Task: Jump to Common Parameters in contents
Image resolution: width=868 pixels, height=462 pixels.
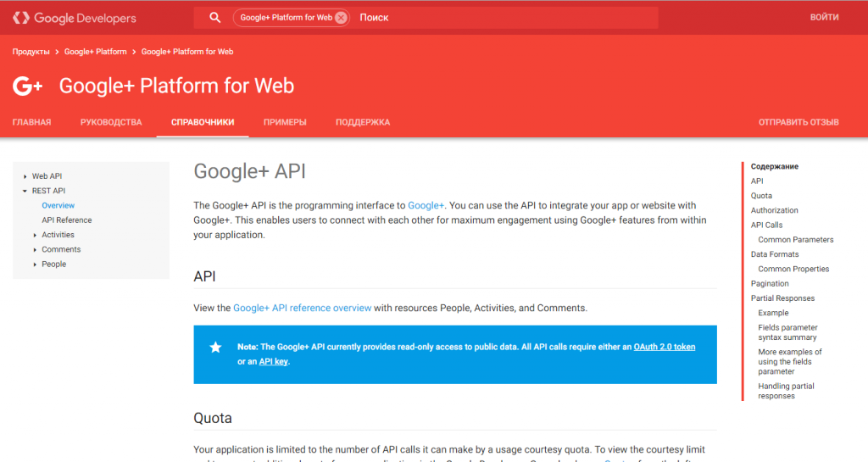Action: click(795, 240)
